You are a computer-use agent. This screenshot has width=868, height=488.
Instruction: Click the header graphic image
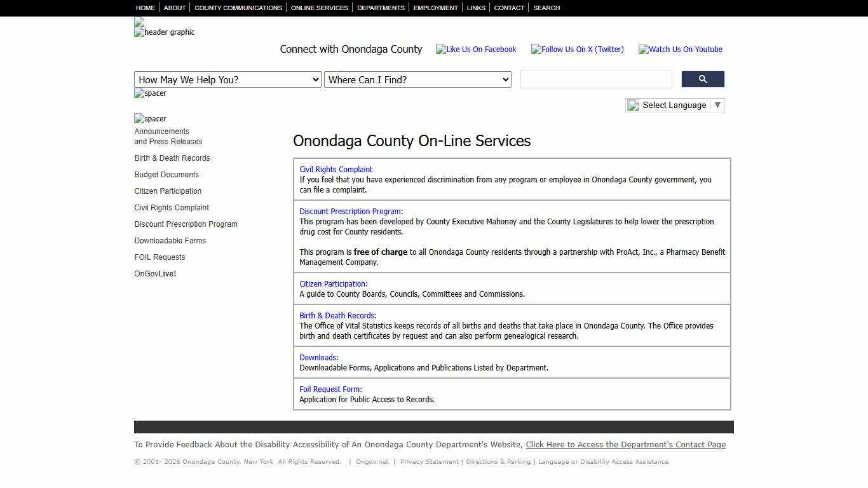165,32
